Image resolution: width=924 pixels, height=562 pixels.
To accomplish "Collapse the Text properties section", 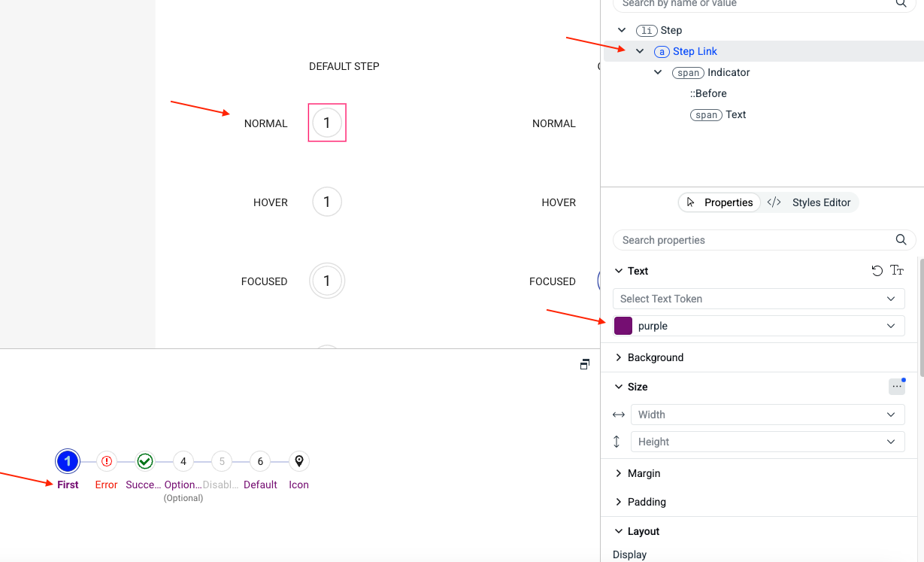I will (x=619, y=271).
